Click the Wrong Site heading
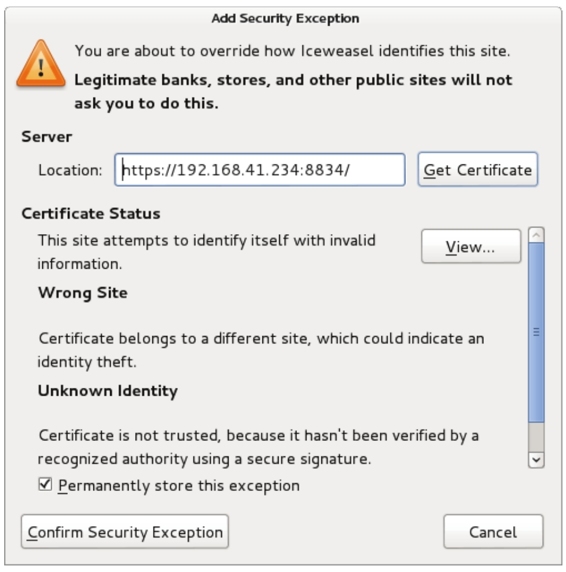566x572 pixels. tap(83, 293)
